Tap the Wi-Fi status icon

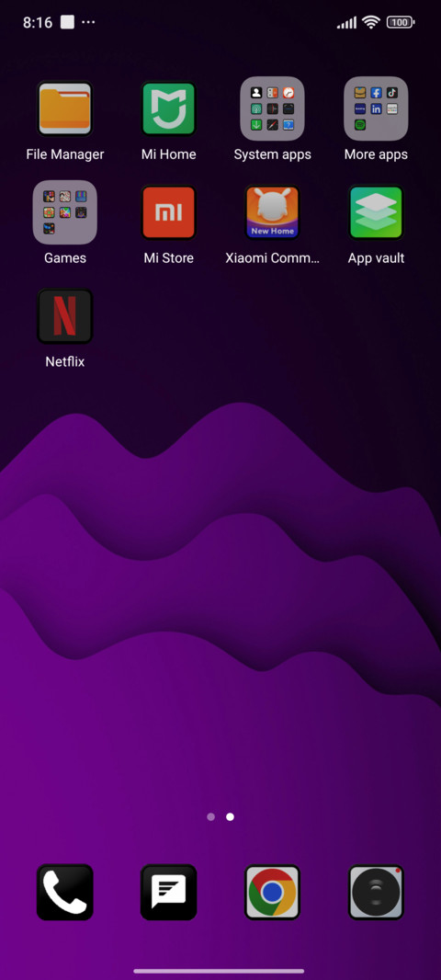point(371,22)
